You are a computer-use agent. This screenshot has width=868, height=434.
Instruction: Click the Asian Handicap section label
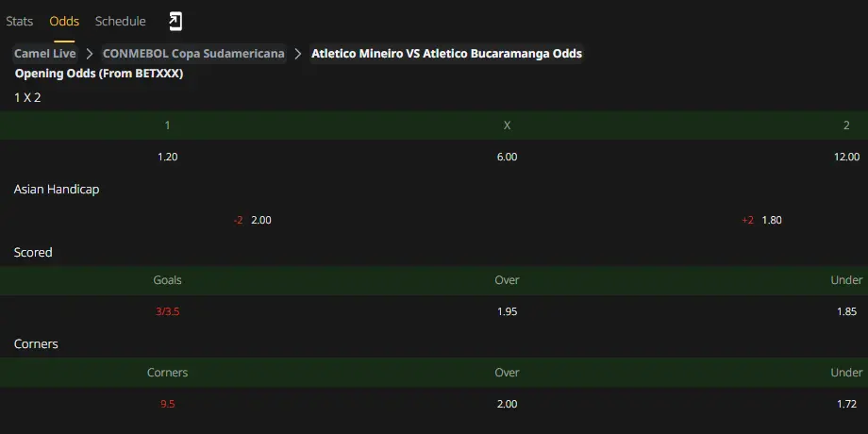point(57,190)
